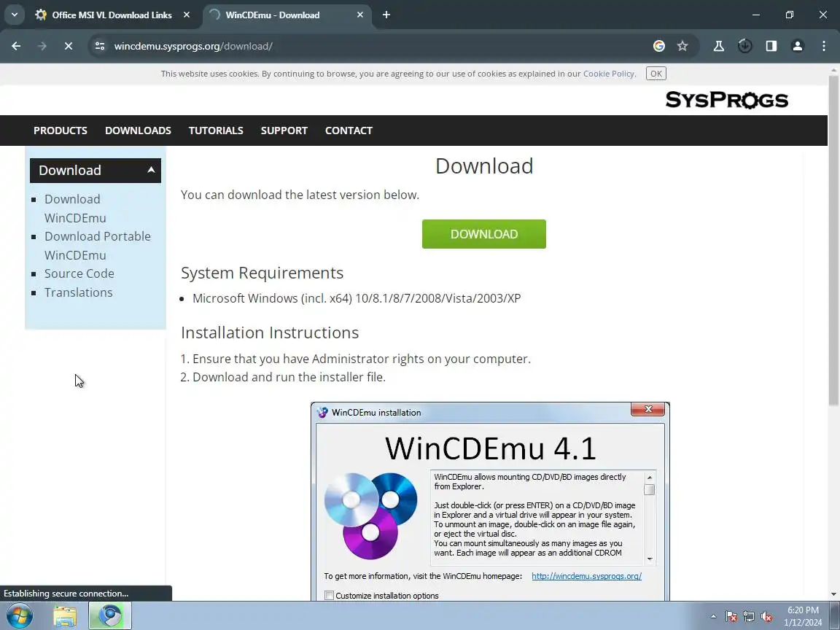Screen dimensions: 840x630
Task: Open the Cookie Policy link
Action: coord(609,74)
